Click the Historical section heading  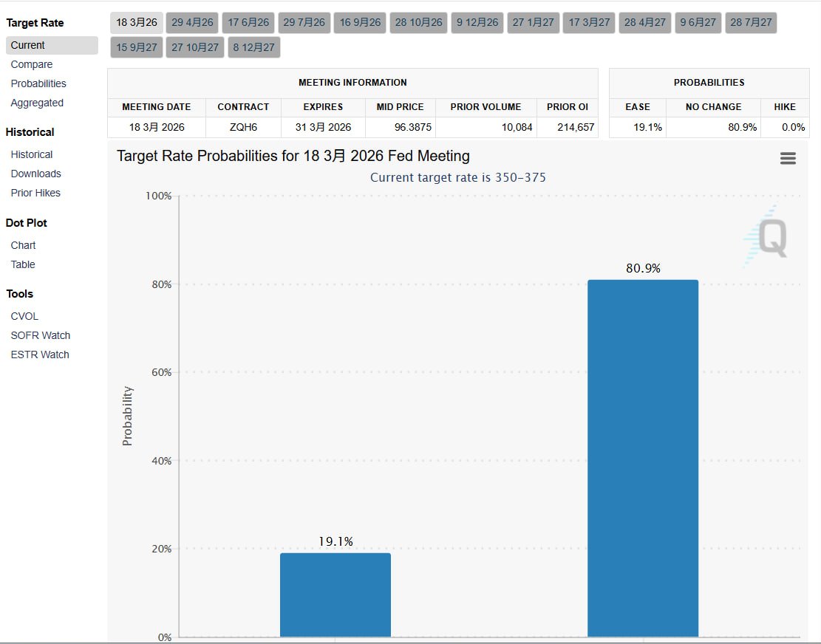point(30,132)
